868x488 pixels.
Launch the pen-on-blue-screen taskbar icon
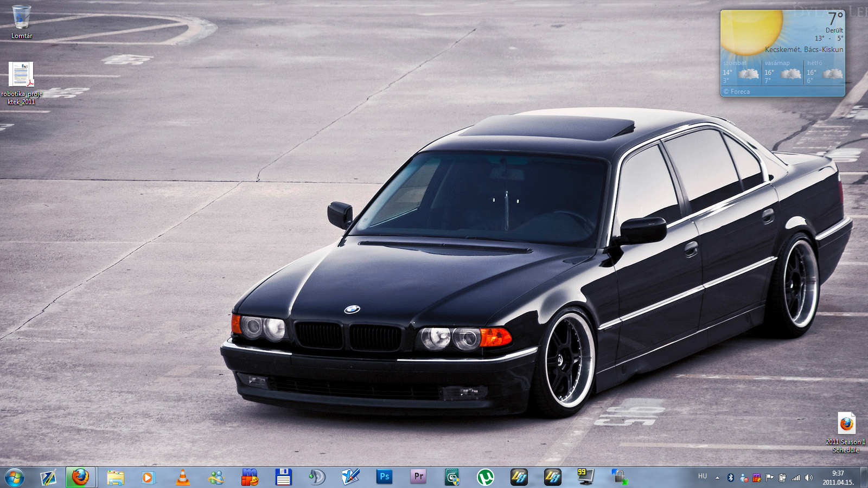tap(48, 478)
